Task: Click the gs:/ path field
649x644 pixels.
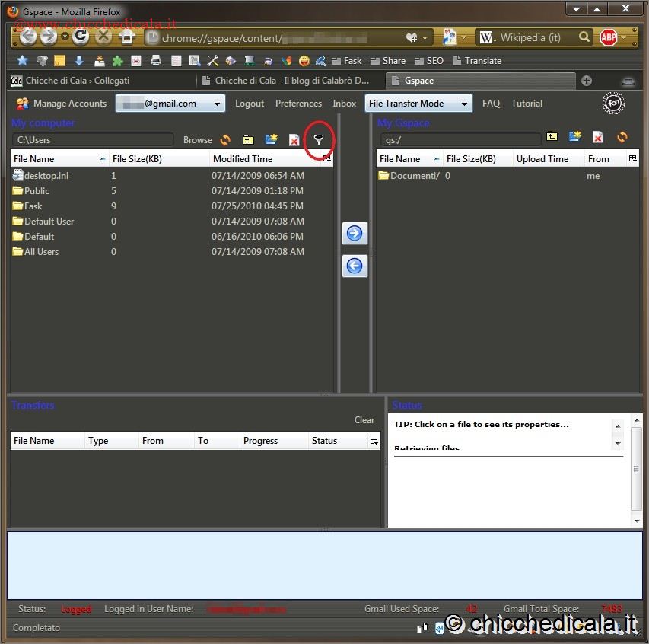Action: pos(460,140)
